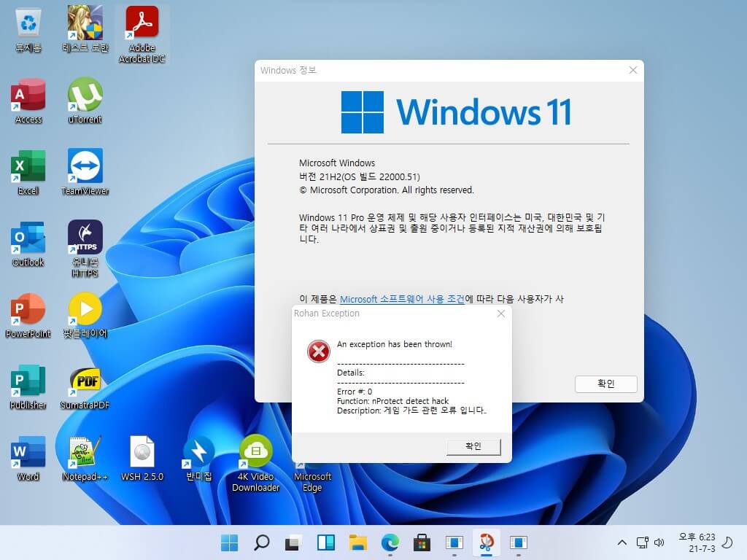
Task: Expand the hidden system tray icons chevron
Action: [622, 542]
